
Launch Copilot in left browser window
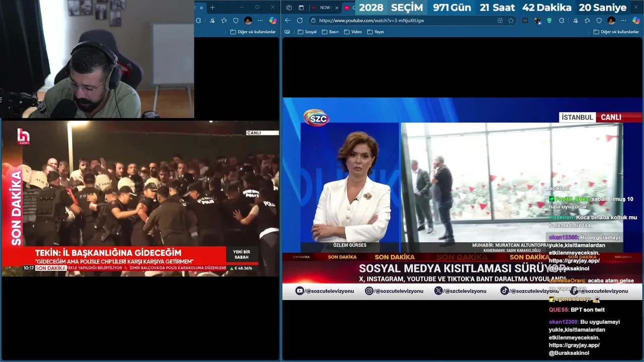point(272,21)
